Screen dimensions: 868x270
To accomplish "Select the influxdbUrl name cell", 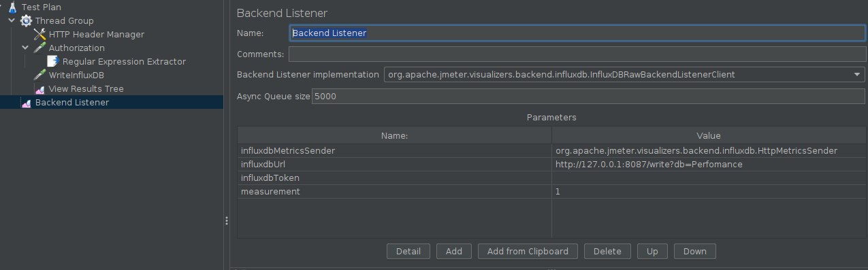I will [x=394, y=164].
